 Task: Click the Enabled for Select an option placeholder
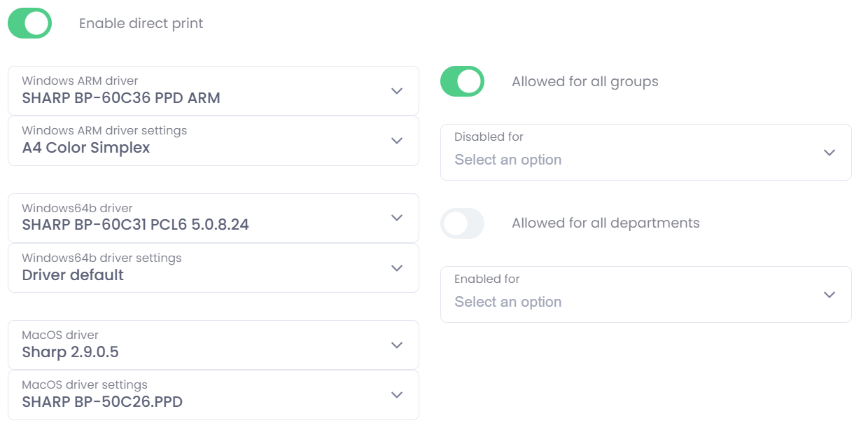pyautogui.click(x=507, y=302)
